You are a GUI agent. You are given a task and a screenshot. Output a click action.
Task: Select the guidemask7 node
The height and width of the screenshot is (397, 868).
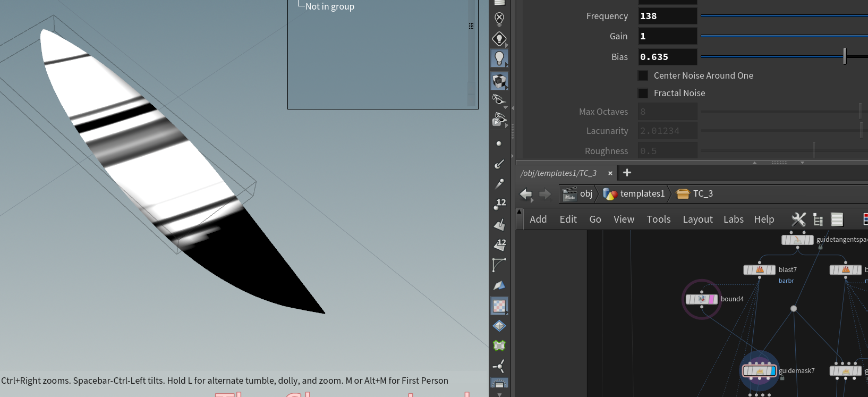[759, 371]
